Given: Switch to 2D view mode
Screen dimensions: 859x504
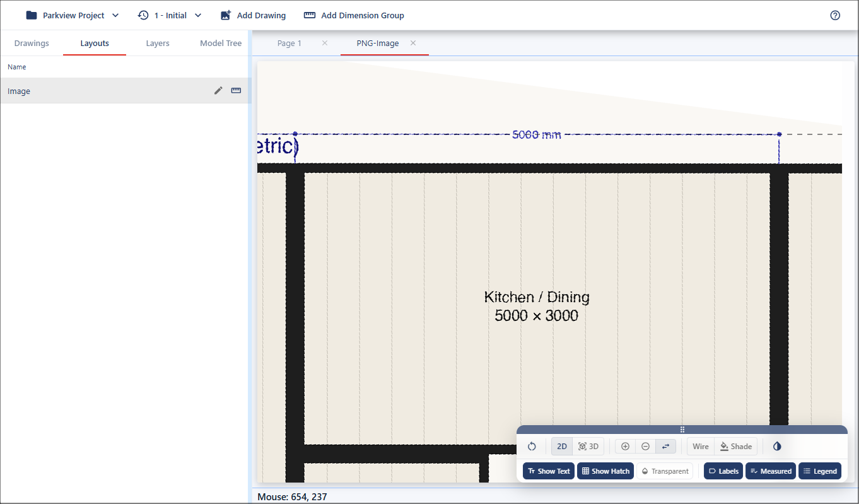Looking at the screenshot, I should coord(562,447).
